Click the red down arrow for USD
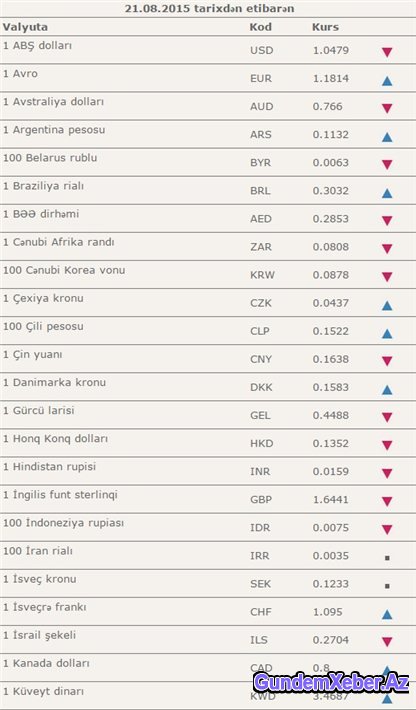Image resolution: width=416 pixels, height=710 pixels. pos(387,53)
